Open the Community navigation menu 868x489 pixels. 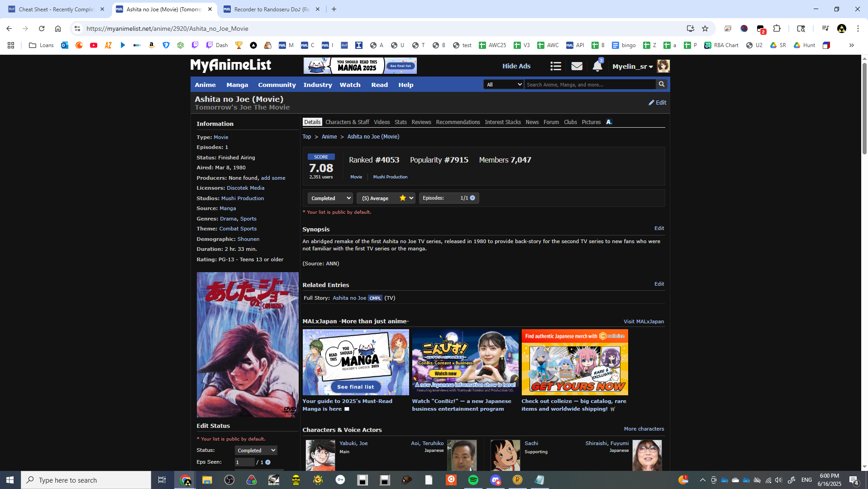[277, 85]
